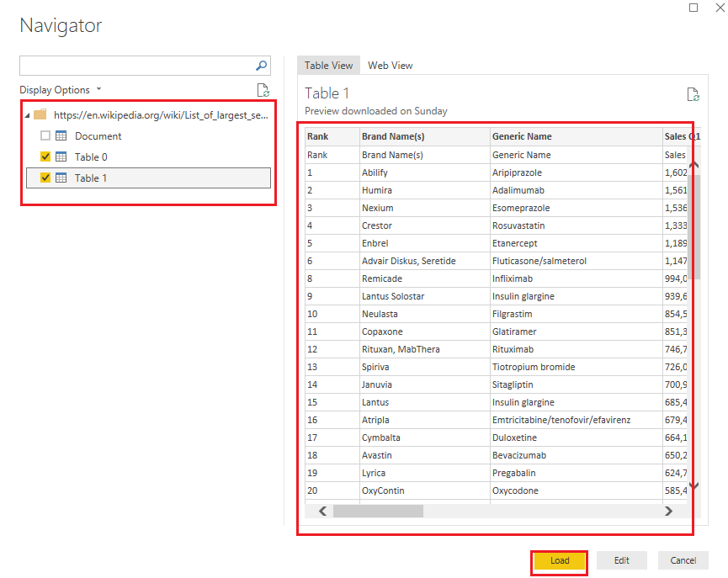Click the table icon next to Table 1

coord(61,178)
